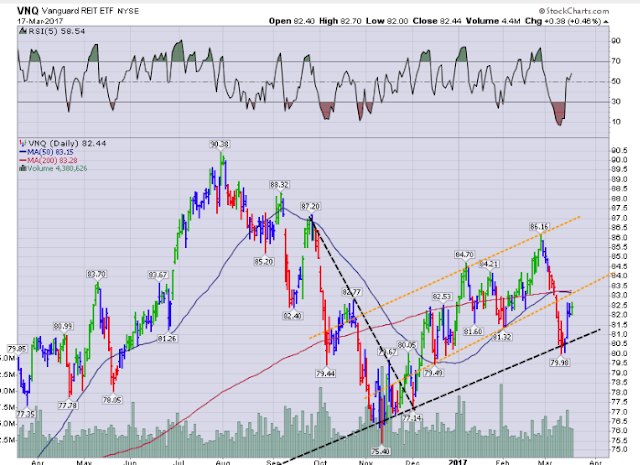Select the MA(50) 83.15 legend entry
Viewport: 640px width, 465px height.
46,152
